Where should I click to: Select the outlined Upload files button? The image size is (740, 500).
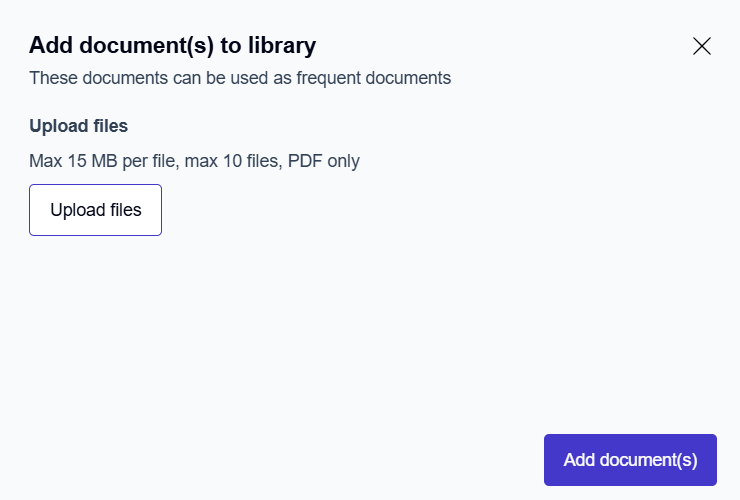(96, 210)
